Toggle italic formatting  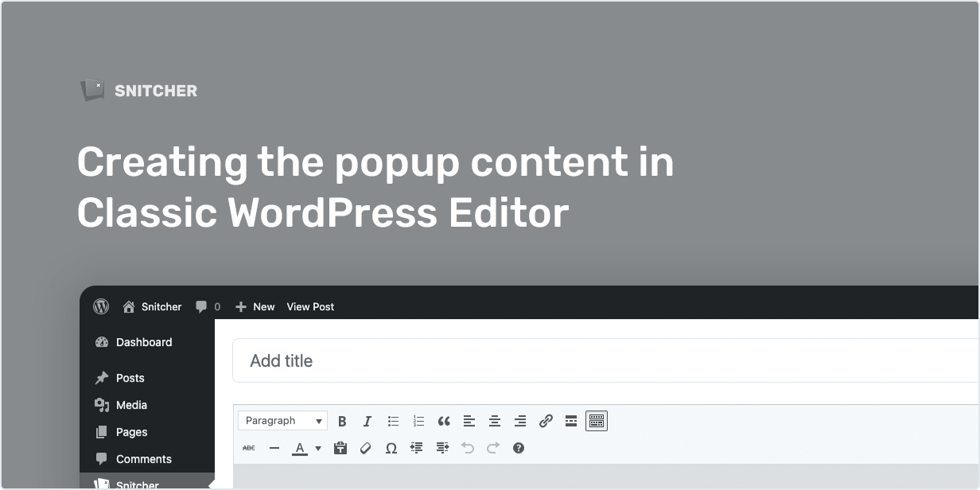pyautogui.click(x=367, y=421)
